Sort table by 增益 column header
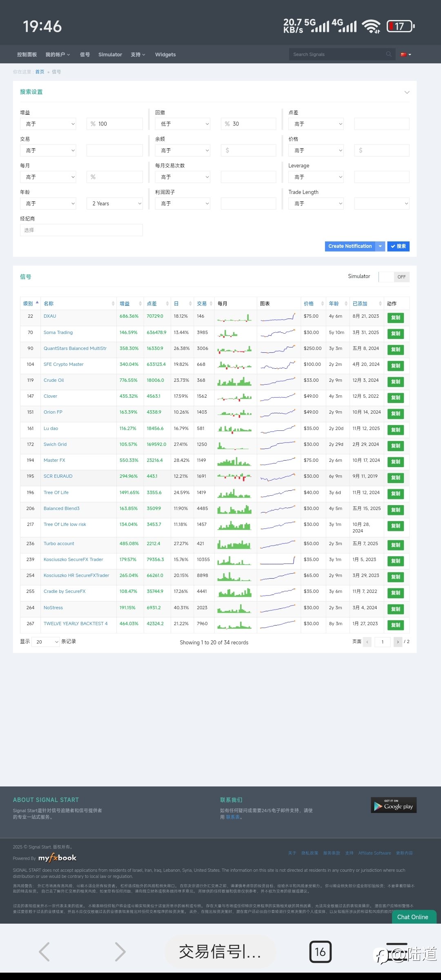Screen dimensions: 441x980 (x=130, y=303)
